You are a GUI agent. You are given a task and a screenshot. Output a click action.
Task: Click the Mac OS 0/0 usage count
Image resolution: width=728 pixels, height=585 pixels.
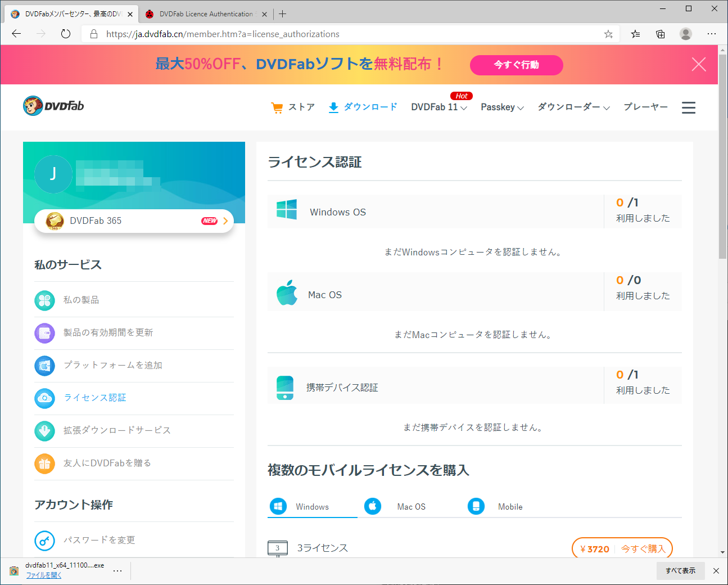coord(628,281)
